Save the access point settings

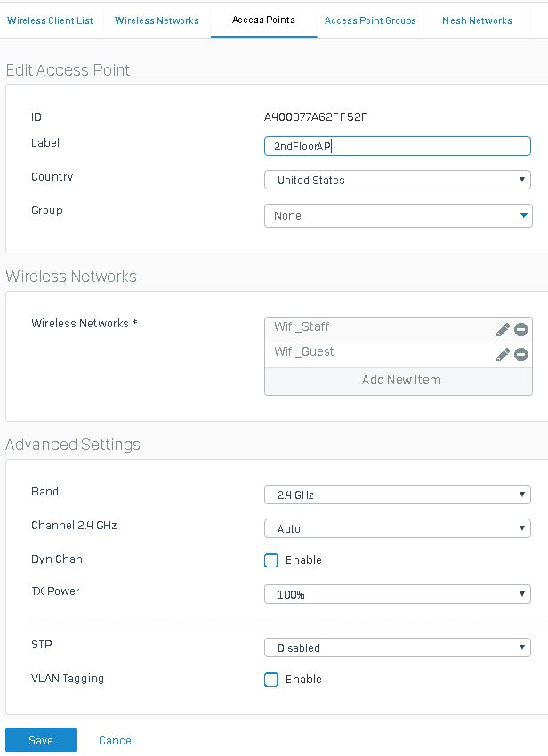click(41, 740)
